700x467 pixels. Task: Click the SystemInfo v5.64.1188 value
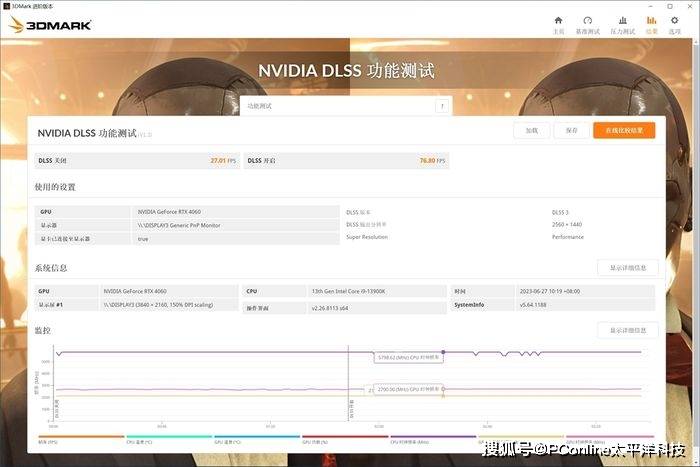coord(533,304)
